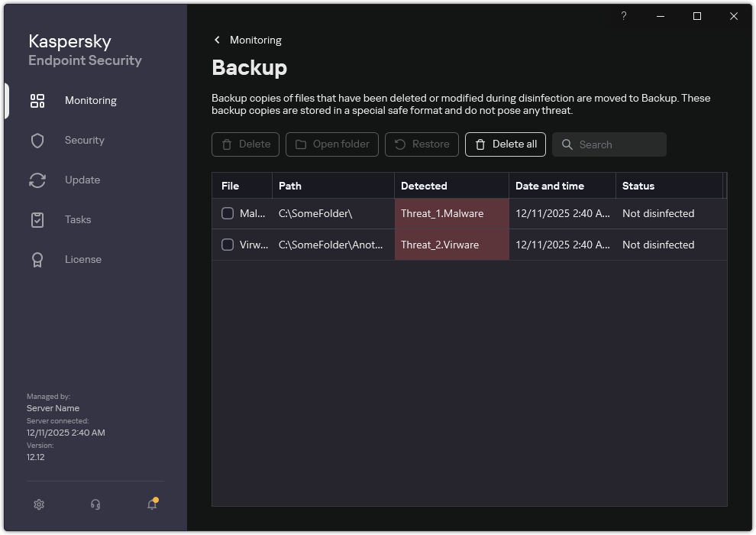Check the Threat_1.Malware row checkbox
The image size is (756, 535).
pos(227,213)
